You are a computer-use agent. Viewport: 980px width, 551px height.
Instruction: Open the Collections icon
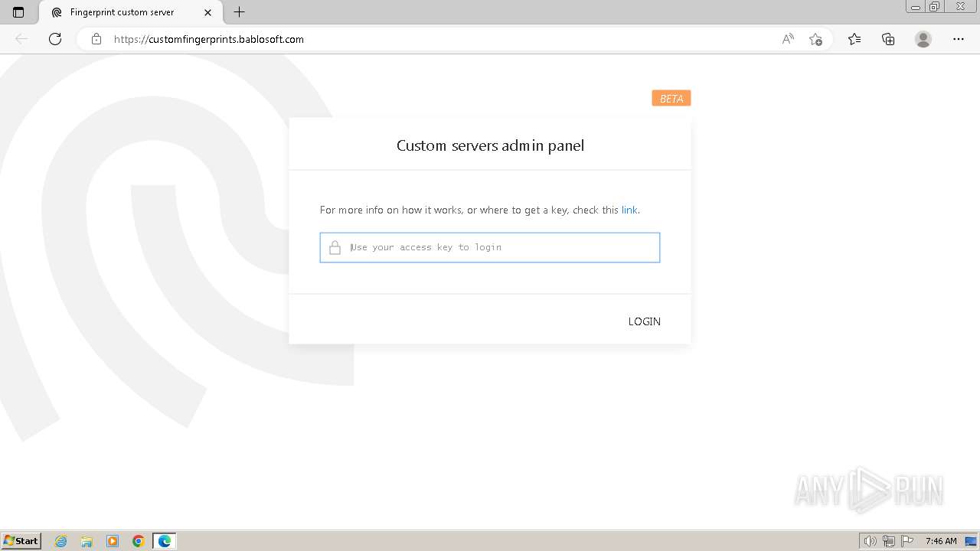click(888, 39)
